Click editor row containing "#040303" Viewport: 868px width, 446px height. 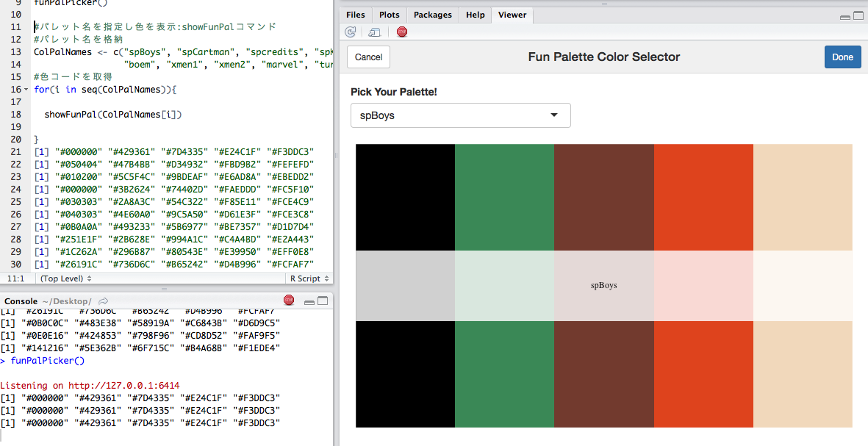174,214
